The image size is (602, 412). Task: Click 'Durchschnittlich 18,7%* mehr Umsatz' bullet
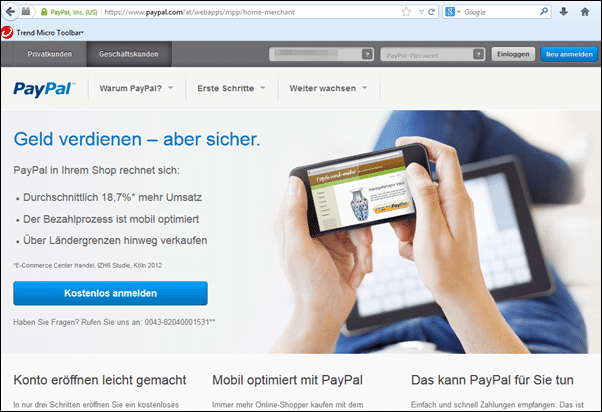(112, 197)
